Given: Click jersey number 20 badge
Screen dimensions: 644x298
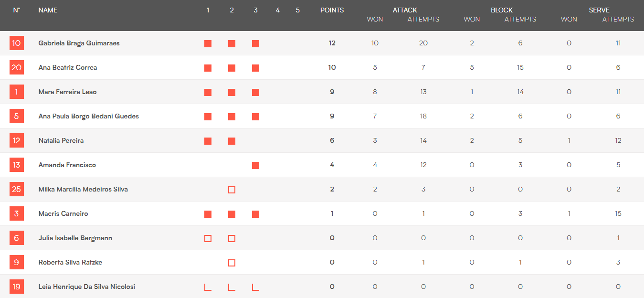Looking at the screenshot, I should coord(16,67).
